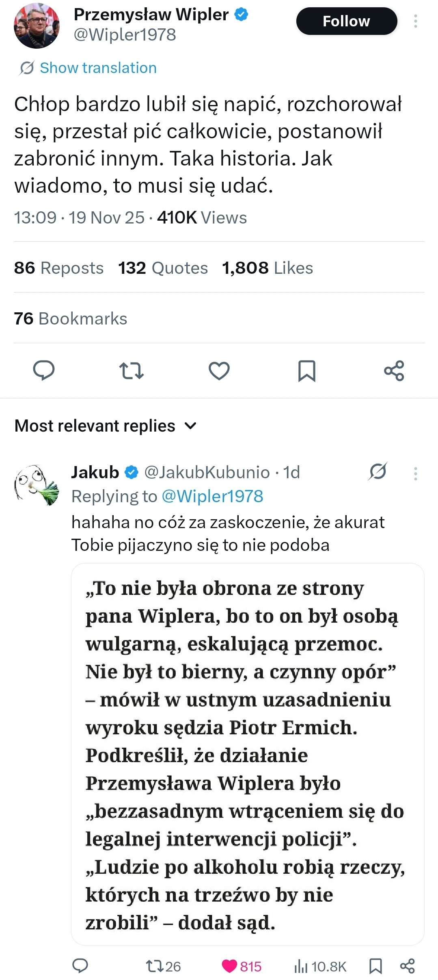View the 132 Quotes list
Screen dimensions: 438x980
[163, 268]
